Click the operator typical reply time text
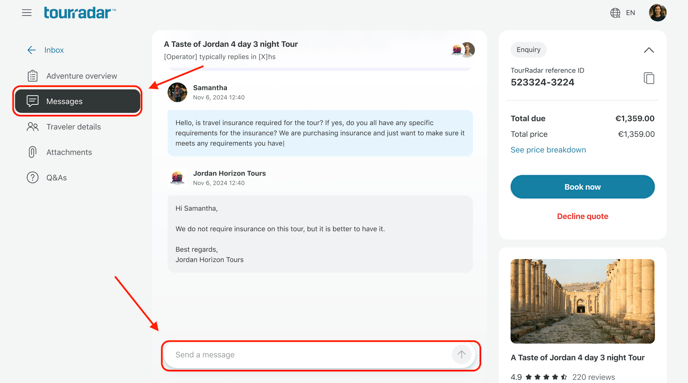Screen dimensions: 688x383 [x=219, y=57]
